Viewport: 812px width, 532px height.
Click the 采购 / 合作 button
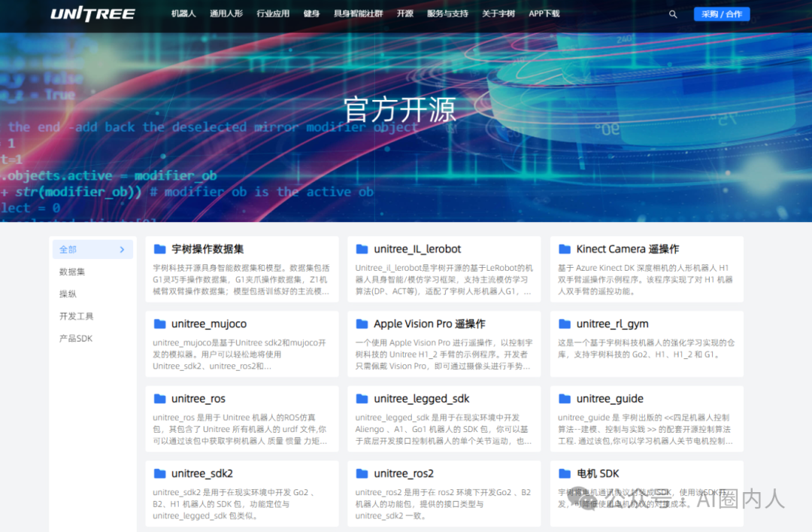(x=721, y=14)
